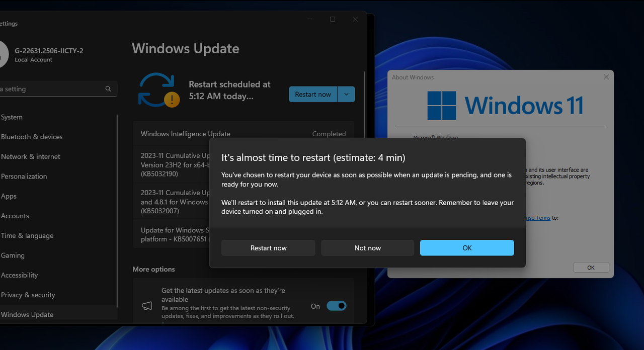This screenshot has width=644, height=350.
Task: Click the Windows Intelligence Update row
Action: [244, 134]
